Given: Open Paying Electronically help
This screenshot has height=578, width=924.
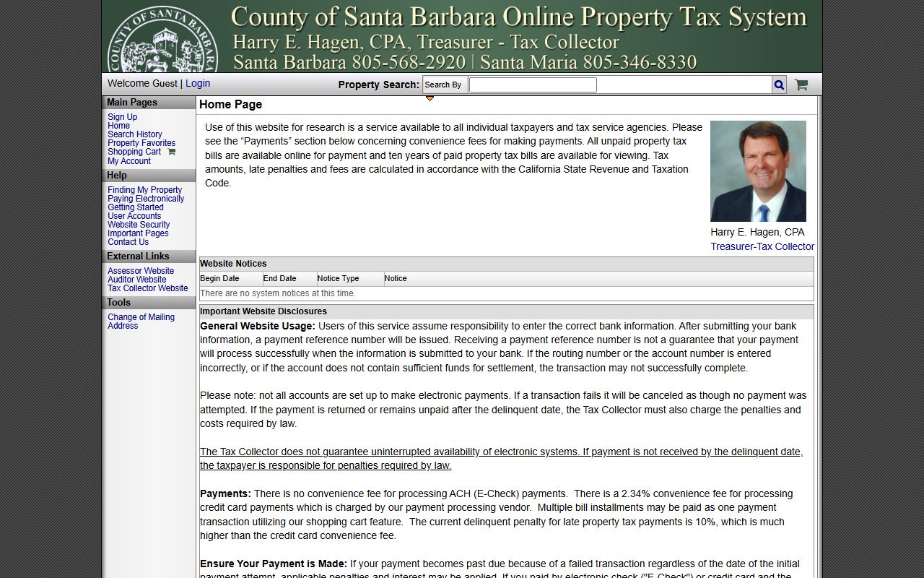Looking at the screenshot, I should [146, 199].
